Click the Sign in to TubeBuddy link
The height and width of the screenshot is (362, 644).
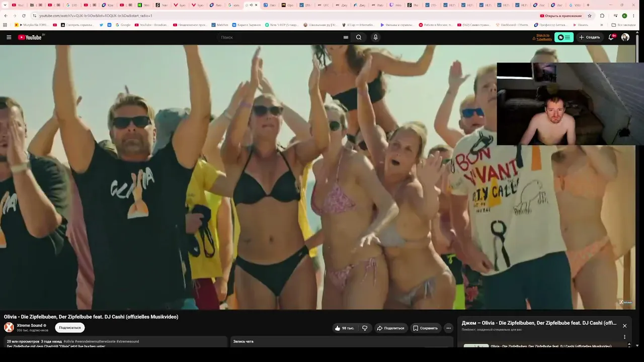544,37
